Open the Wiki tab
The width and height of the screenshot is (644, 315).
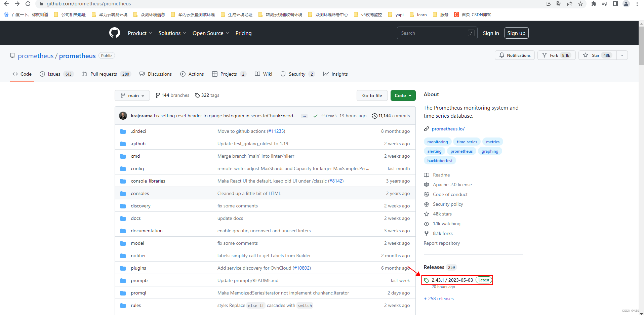pyautogui.click(x=264, y=74)
